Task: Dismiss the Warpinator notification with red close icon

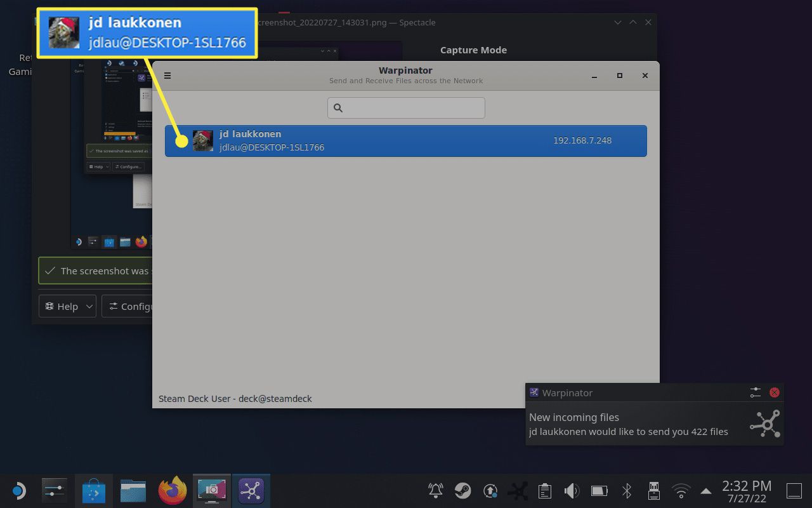Action: [x=775, y=392]
